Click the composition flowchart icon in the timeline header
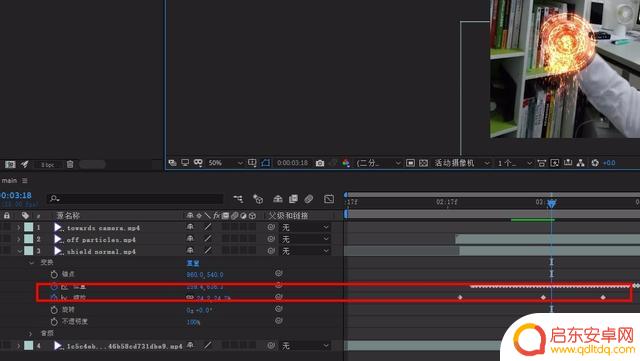Screen dimensions: 640x361 238,199
